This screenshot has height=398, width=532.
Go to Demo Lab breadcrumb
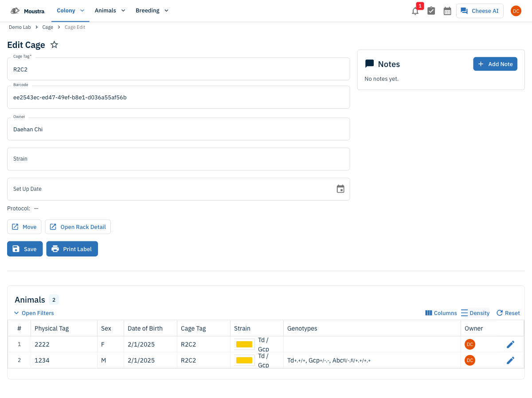click(x=20, y=27)
